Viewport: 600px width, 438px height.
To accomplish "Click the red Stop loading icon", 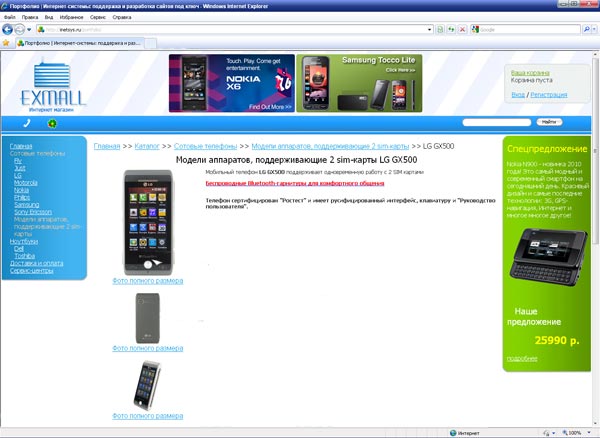I will click(x=462, y=29).
